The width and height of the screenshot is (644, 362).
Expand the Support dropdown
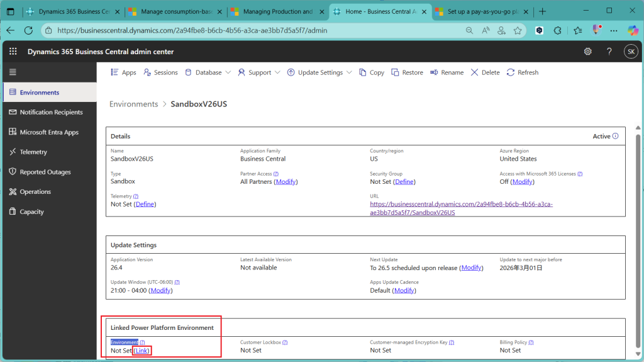(x=259, y=72)
